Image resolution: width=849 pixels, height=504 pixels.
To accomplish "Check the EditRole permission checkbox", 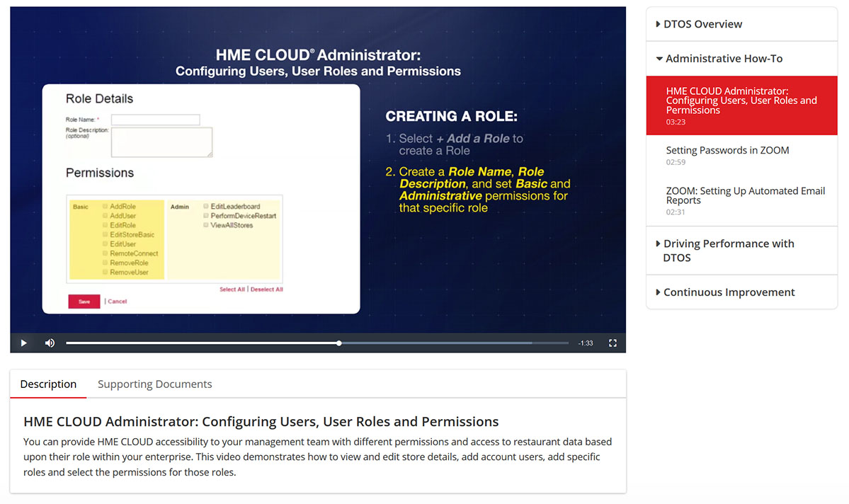I will point(105,225).
